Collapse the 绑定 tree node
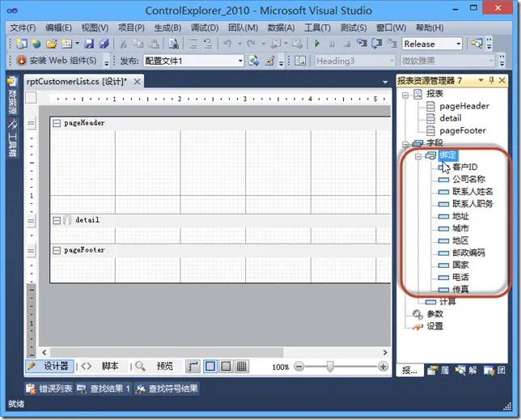 tap(418, 155)
